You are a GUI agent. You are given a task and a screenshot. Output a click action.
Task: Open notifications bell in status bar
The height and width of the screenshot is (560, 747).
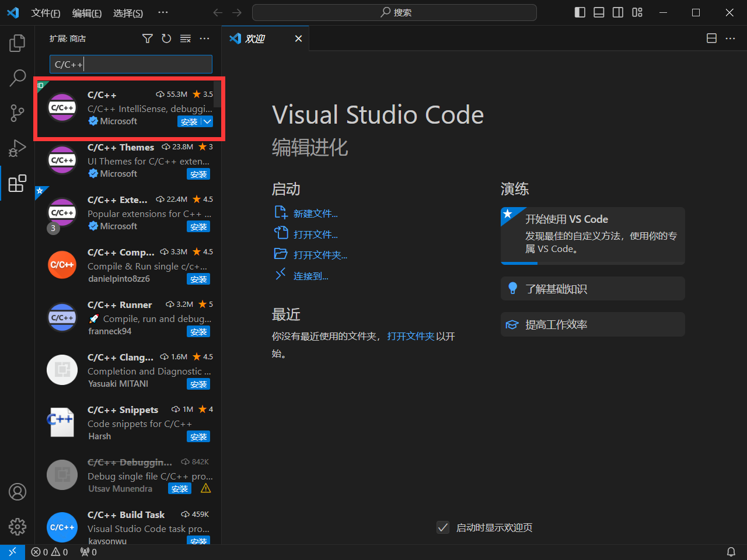click(731, 552)
